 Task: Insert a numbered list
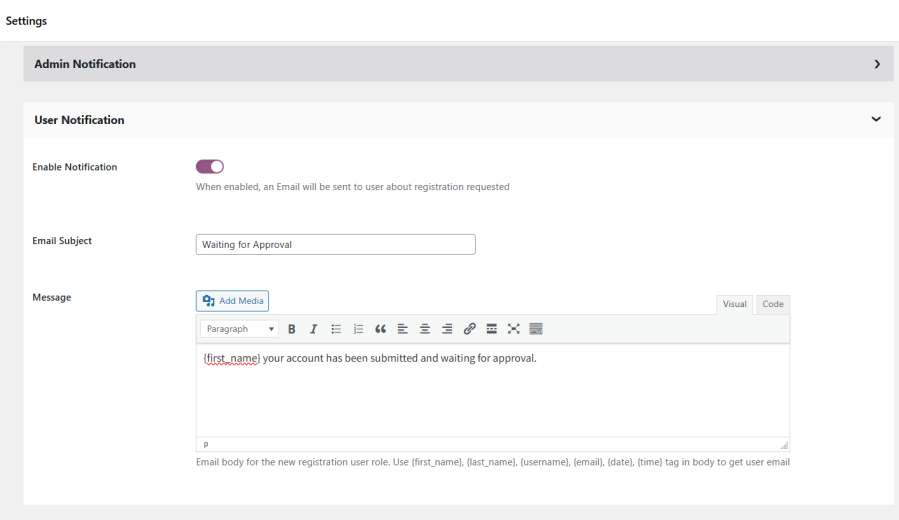pos(359,329)
